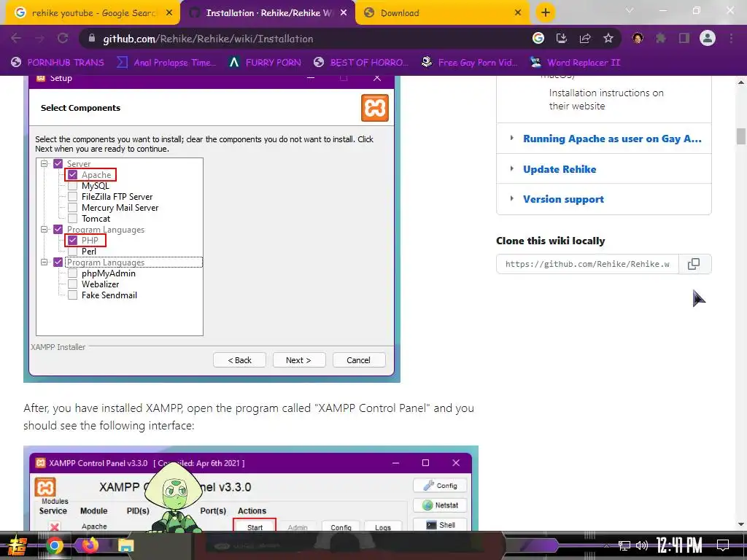The width and height of the screenshot is (747, 560).
Task: Share this page via share icon
Action: coord(585,39)
